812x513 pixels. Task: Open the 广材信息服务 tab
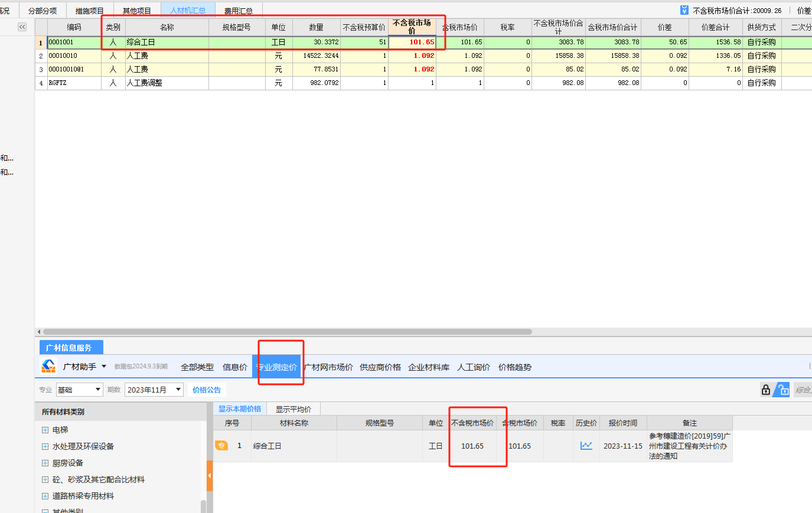[71, 348]
